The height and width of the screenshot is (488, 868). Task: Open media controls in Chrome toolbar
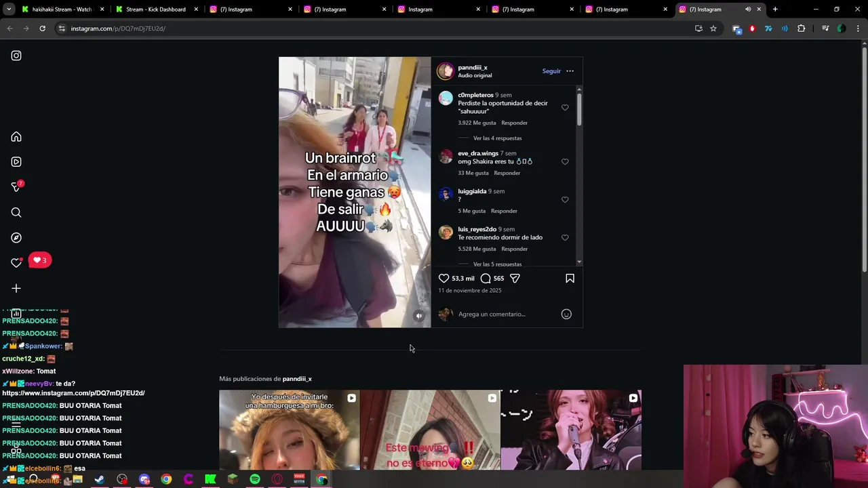coord(825,28)
